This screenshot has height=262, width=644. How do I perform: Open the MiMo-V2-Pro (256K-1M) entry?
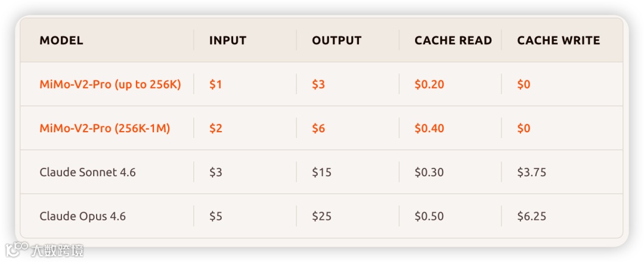[x=105, y=129]
